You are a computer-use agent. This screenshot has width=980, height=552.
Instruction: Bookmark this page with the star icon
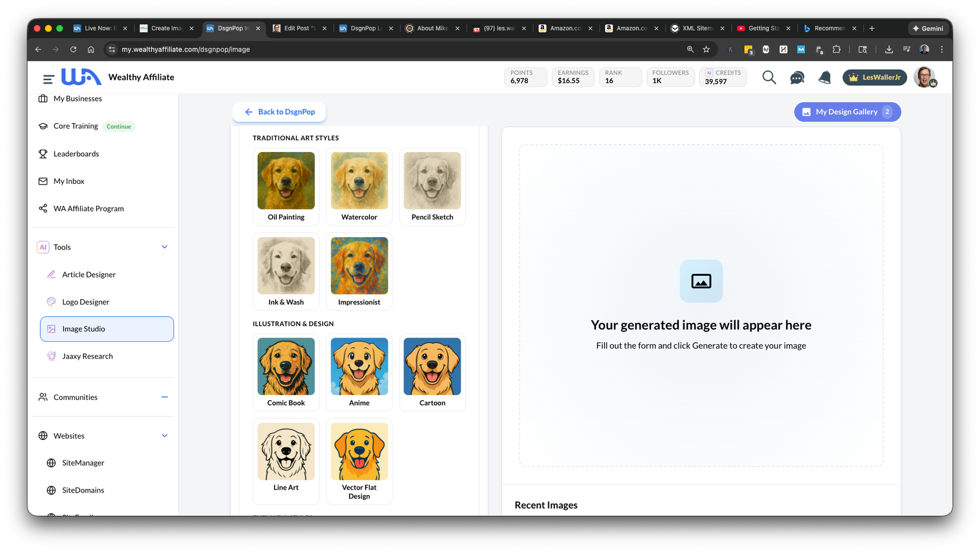point(706,50)
